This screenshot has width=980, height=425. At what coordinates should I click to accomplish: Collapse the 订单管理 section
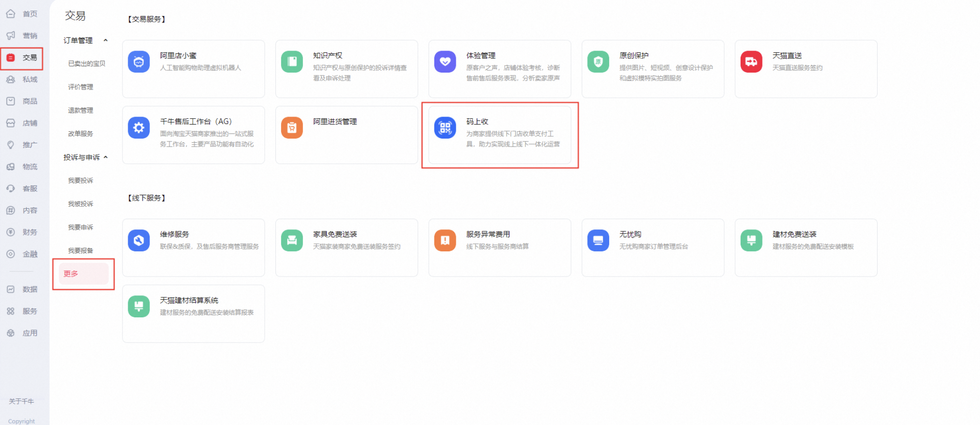point(106,40)
